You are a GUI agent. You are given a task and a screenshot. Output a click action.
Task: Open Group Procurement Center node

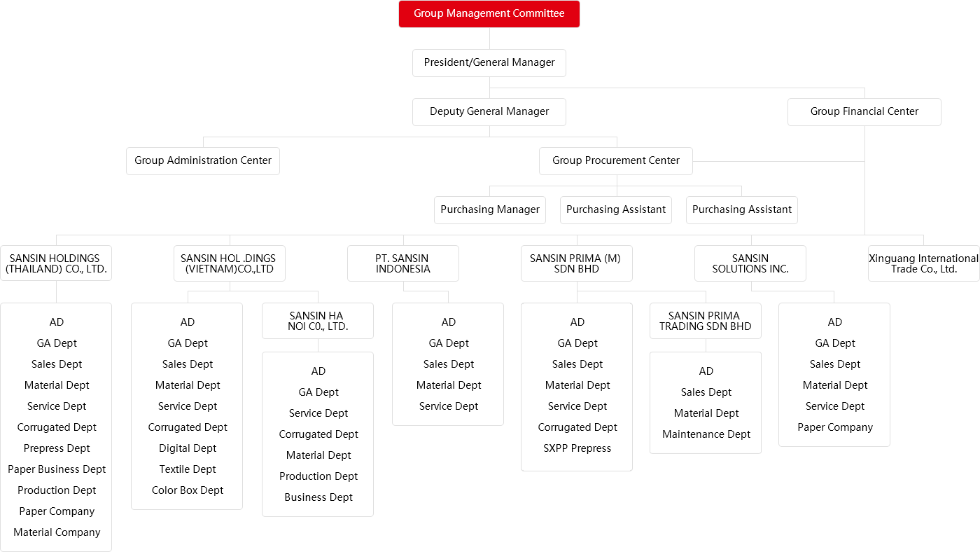[x=616, y=160]
